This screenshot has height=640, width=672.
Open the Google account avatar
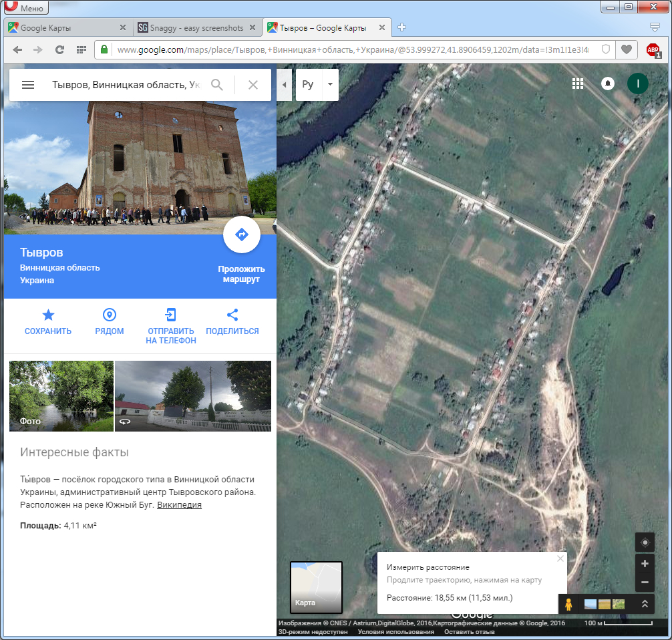pyautogui.click(x=638, y=84)
